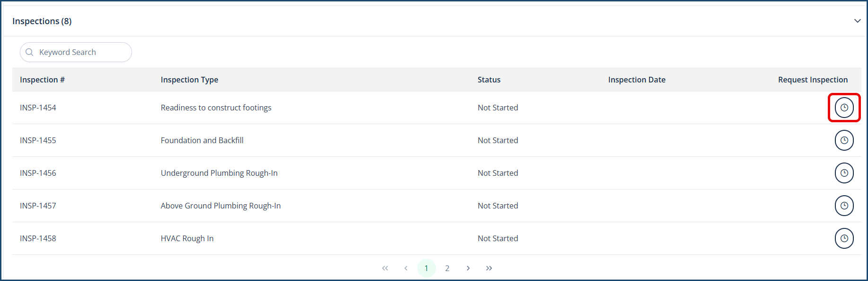Screen dimensions: 868x281
Task: Sort by Status column header
Action: [489, 80]
